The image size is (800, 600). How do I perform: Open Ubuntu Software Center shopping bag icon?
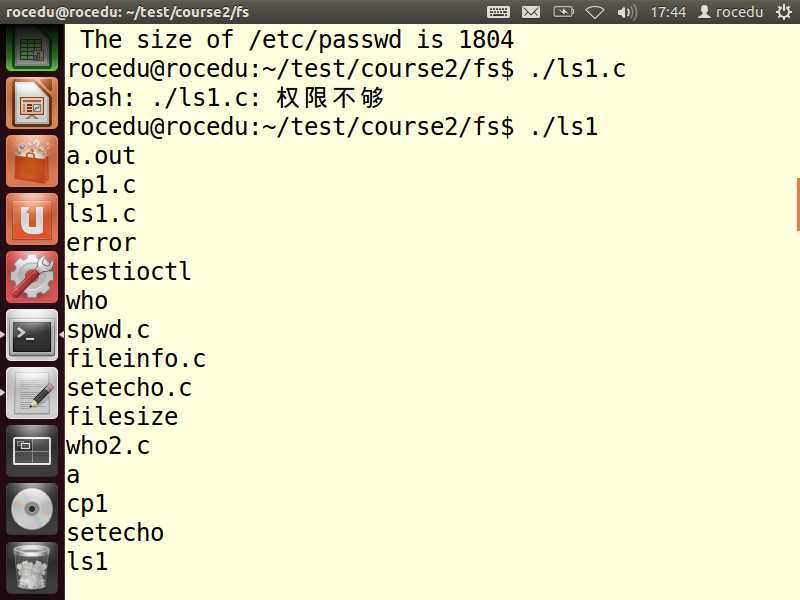(32, 161)
